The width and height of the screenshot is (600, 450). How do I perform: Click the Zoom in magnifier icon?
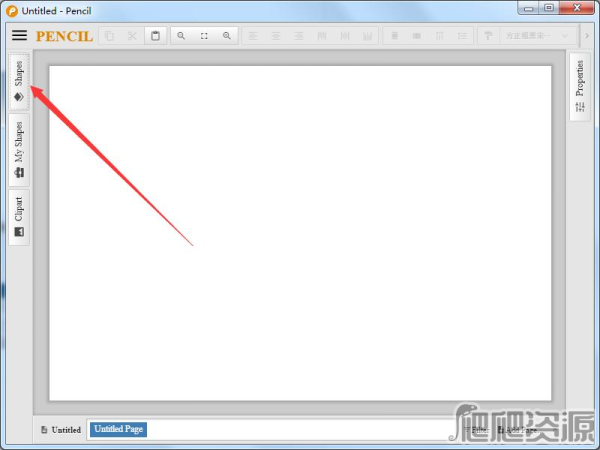(227, 36)
